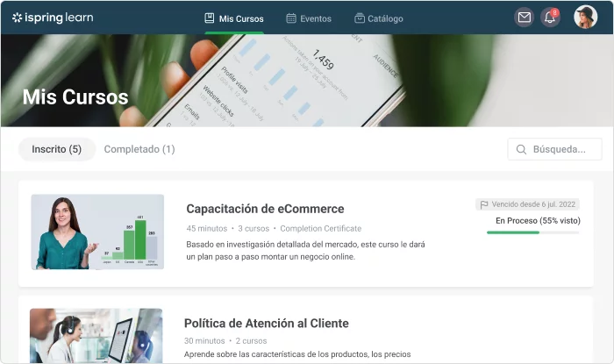Click the eCommerce course progress bar
The image size is (614, 364).
(532, 232)
